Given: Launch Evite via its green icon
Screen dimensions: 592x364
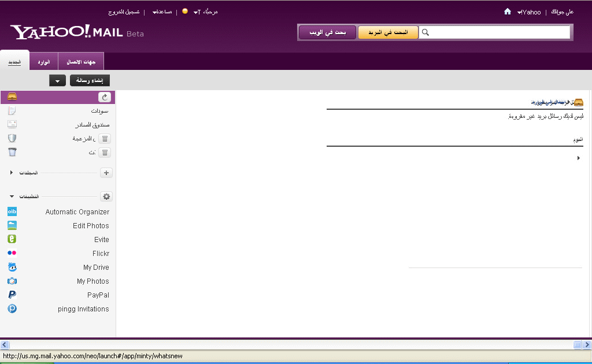Looking at the screenshot, I should coord(12,239).
